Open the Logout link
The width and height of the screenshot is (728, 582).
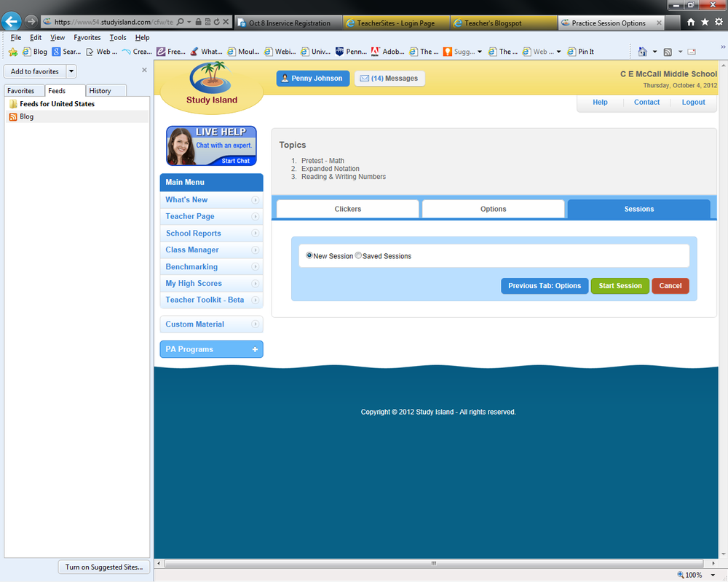692,103
